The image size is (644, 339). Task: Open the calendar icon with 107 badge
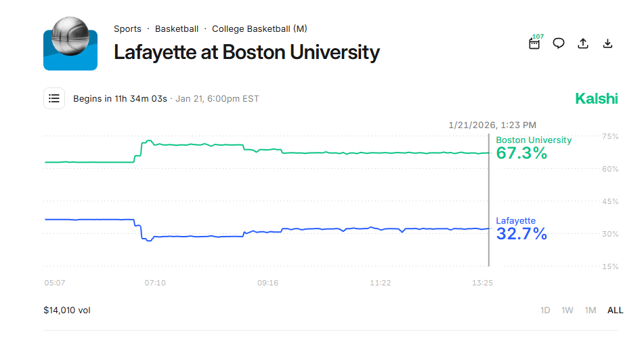pyautogui.click(x=534, y=43)
